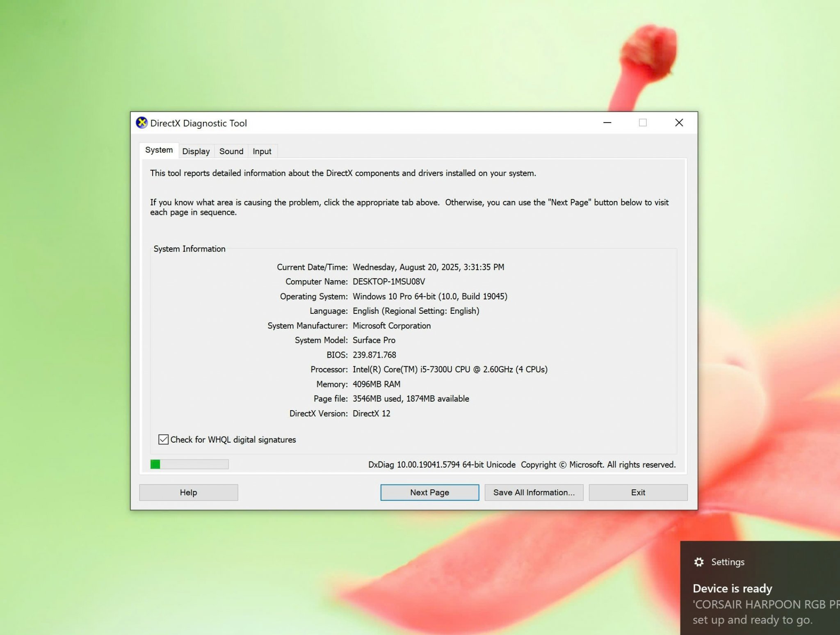Open the Settings gear icon in notification
840x635 pixels.
pyautogui.click(x=699, y=562)
